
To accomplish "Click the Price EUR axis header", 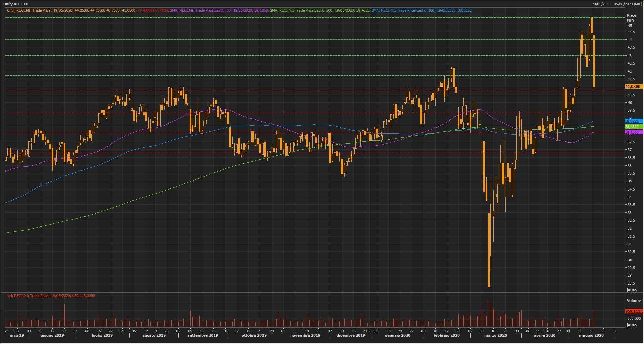I will pos(631,18).
